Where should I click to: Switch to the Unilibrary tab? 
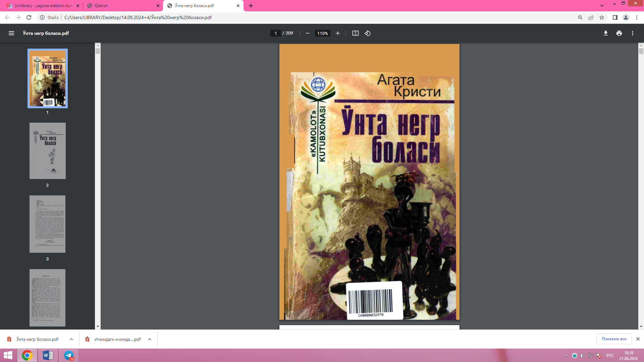click(44, 6)
